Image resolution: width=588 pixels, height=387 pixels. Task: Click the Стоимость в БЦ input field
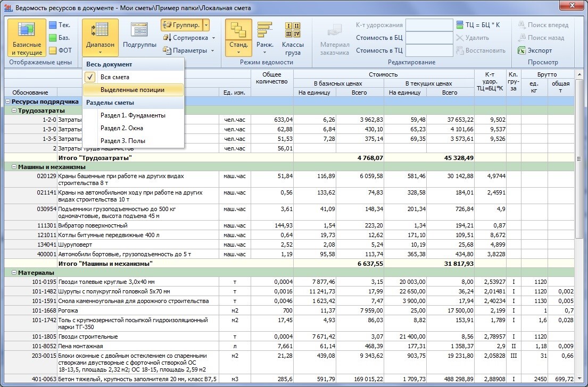click(x=429, y=38)
